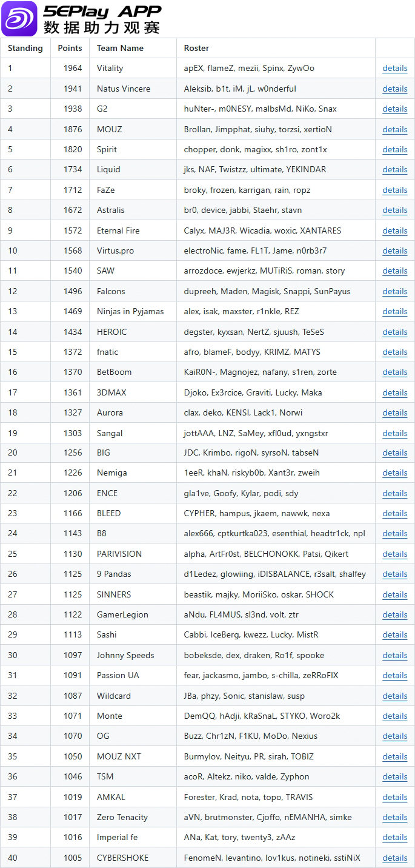
Task: Click the Zero Tenacity team name
Action: coord(122,817)
